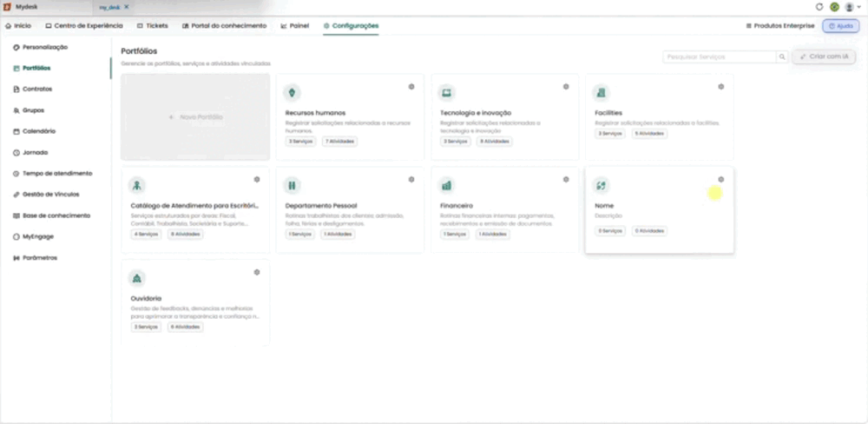Click Serviços badge on Catálogo de Atendimento card
Image resolution: width=868 pixels, height=424 pixels.
pos(146,234)
